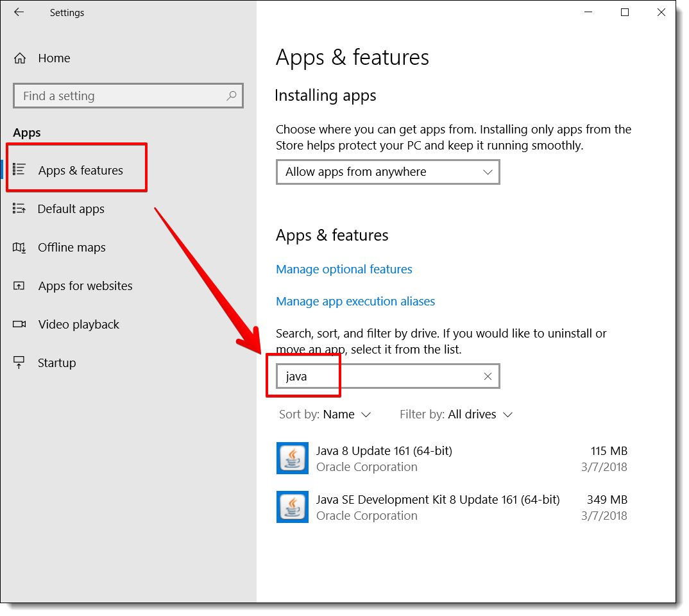Clear the java search with X
The height and width of the screenshot is (616, 689).
(488, 376)
